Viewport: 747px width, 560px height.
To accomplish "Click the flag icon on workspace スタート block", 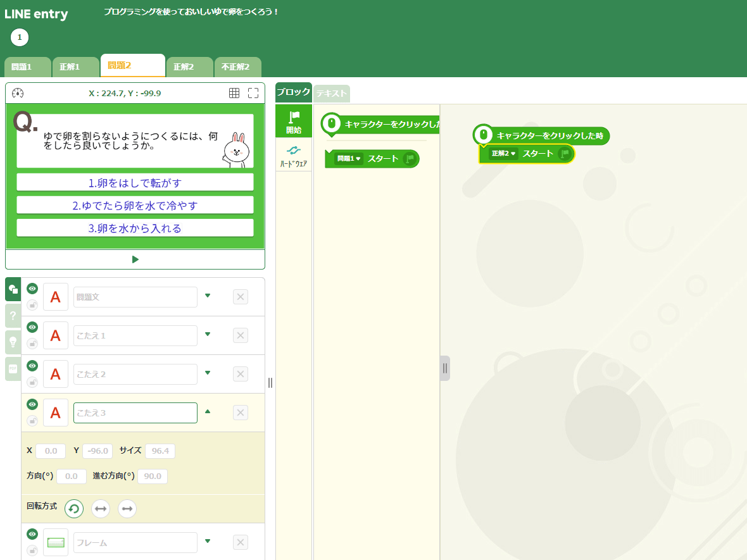I will point(565,153).
